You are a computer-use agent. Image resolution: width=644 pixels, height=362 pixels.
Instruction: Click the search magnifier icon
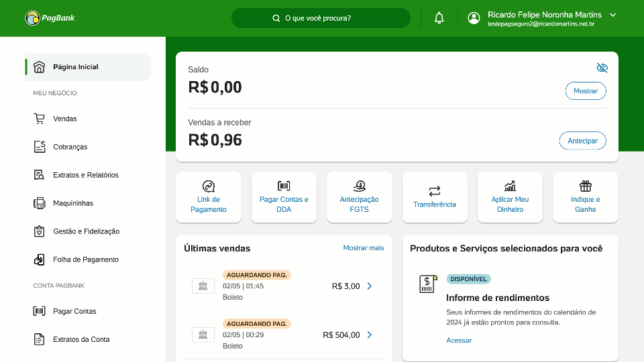coord(276,18)
